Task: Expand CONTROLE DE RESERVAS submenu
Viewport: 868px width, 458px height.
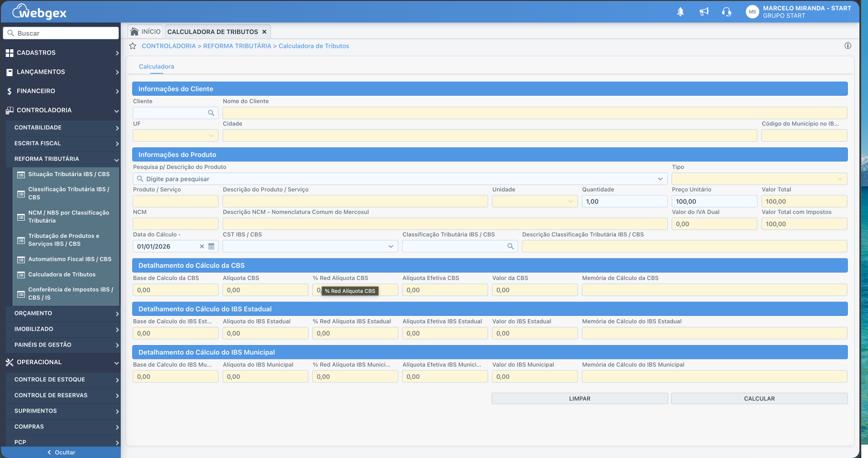Action: tap(63, 395)
